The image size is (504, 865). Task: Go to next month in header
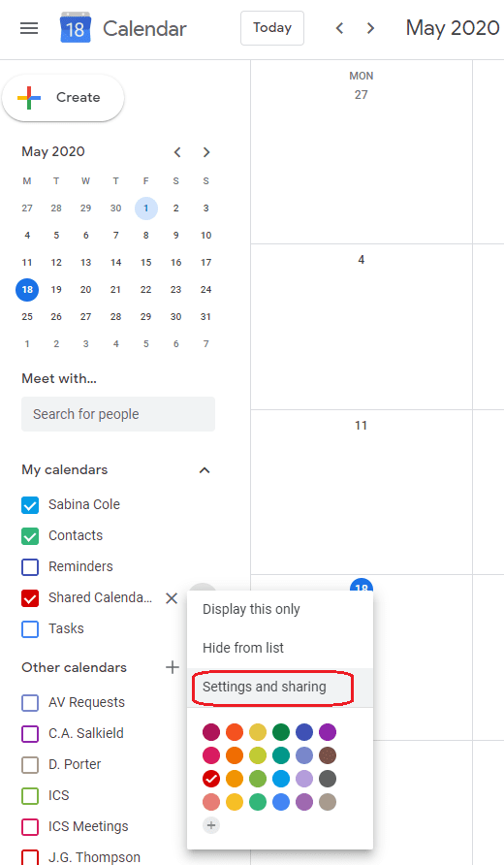[370, 28]
